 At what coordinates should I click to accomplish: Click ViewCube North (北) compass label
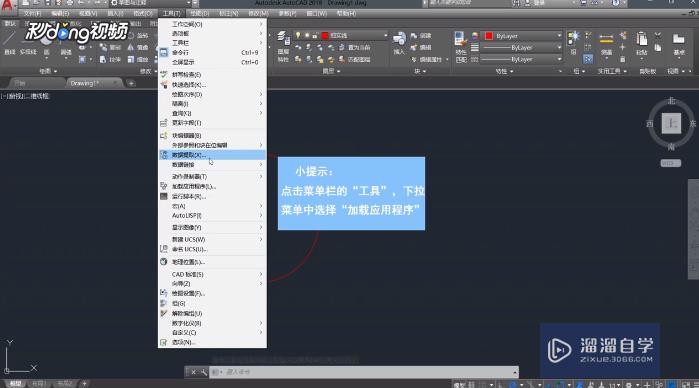point(671,101)
